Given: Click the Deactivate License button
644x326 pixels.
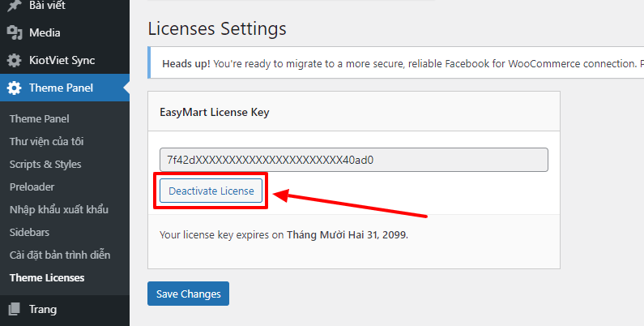Looking at the screenshot, I should pyautogui.click(x=211, y=191).
